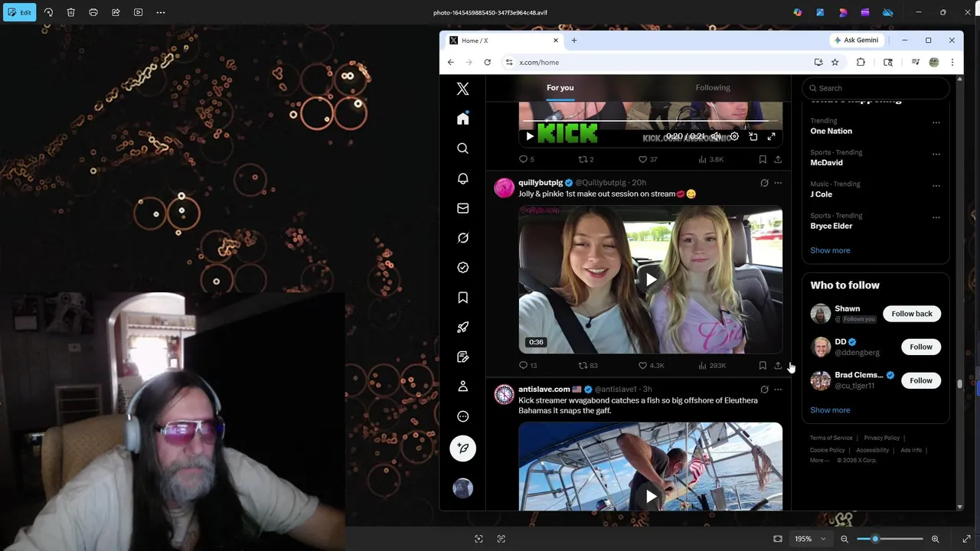980x551 pixels.
Task: Print the photo from Photos toolbar
Action: [93, 12]
